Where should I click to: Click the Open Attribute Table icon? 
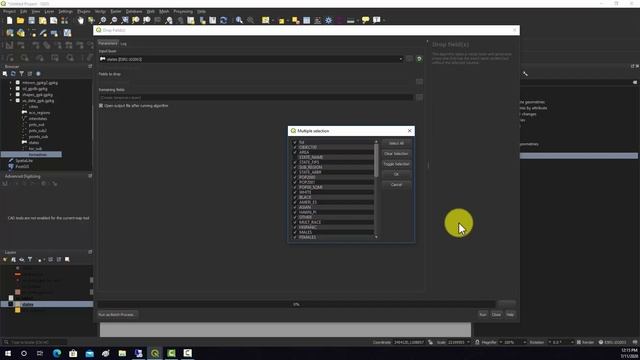pyautogui.click(x=307, y=20)
